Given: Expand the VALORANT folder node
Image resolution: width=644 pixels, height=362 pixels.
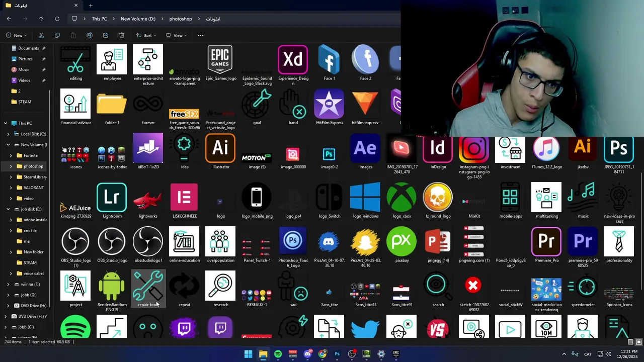Looking at the screenshot, I should coord(11,188).
